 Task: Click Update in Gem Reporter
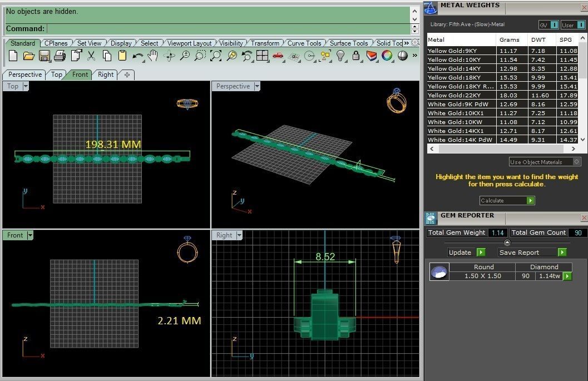pos(467,253)
